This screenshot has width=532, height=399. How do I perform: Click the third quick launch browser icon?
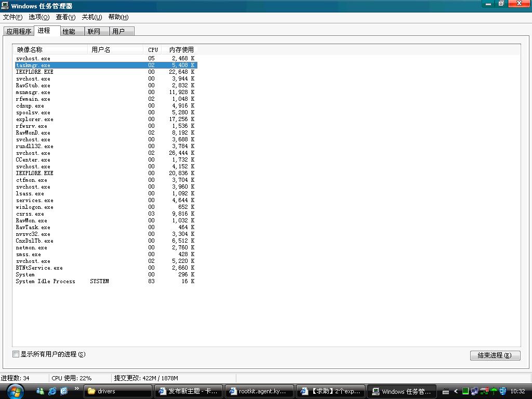tap(64, 391)
